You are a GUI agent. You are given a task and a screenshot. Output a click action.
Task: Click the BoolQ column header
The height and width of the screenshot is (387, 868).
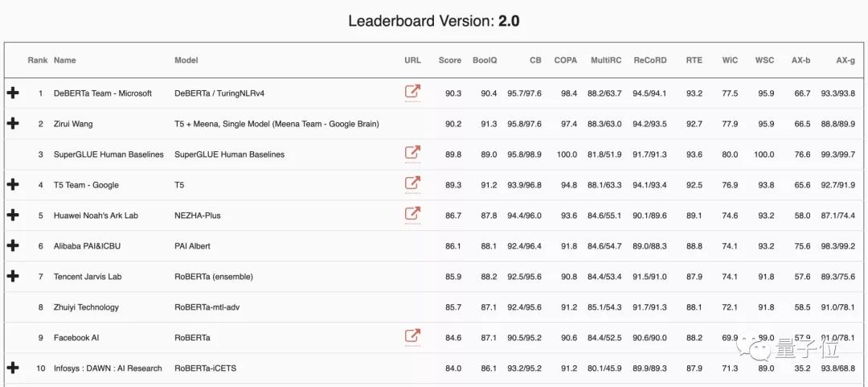coord(485,60)
